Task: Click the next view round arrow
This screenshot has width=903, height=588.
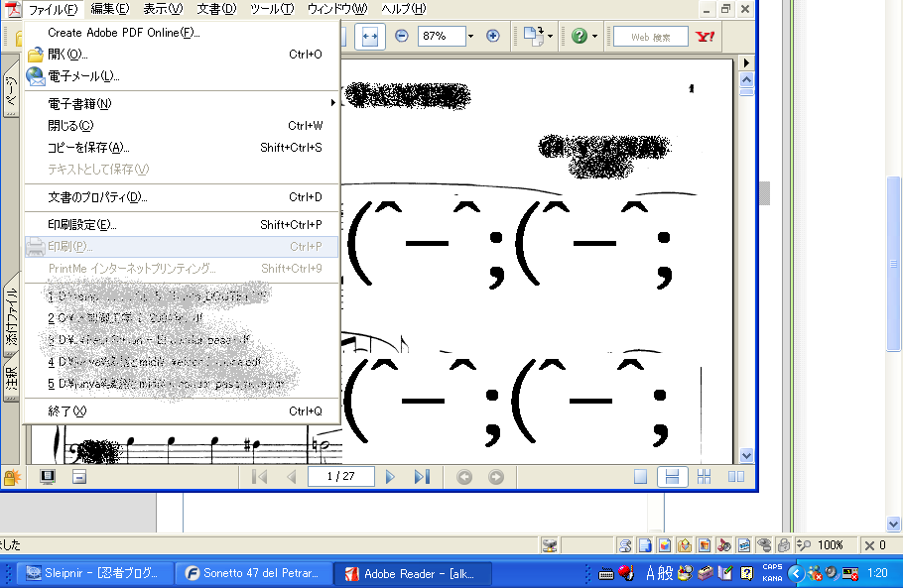Action: click(x=496, y=477)
